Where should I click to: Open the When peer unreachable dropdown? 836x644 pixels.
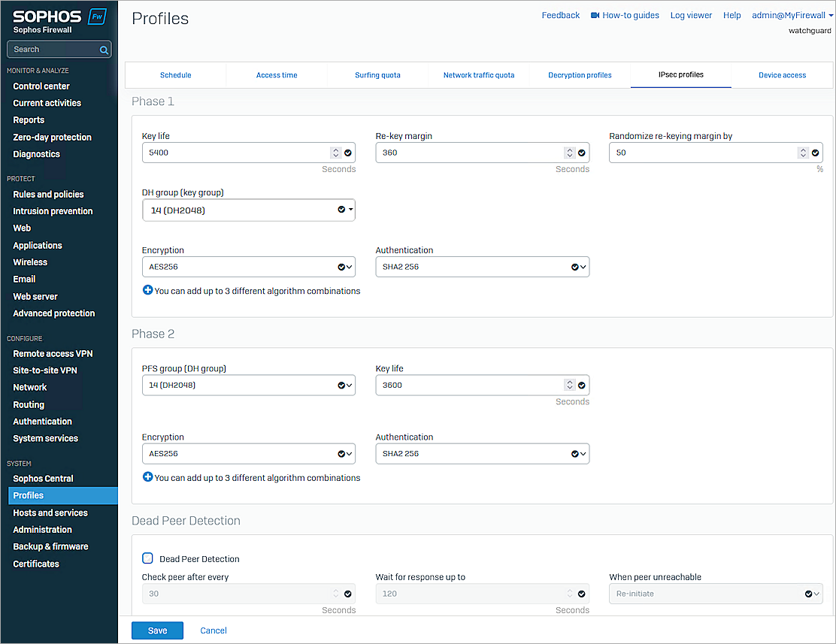point(814,594)
